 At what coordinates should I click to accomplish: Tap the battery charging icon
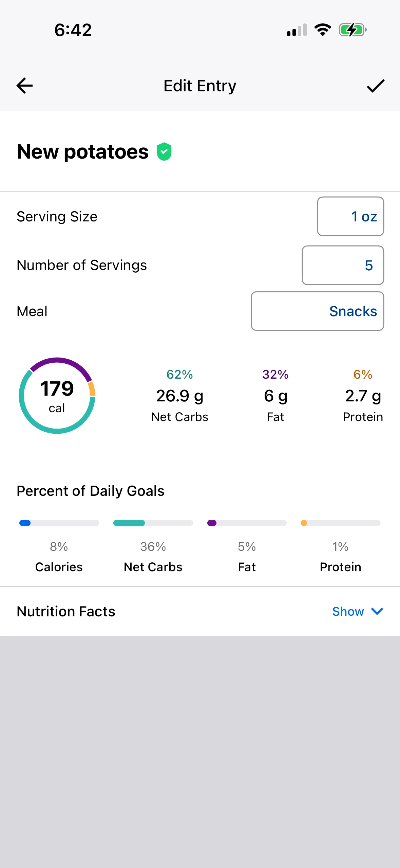(x=353, y=30)
